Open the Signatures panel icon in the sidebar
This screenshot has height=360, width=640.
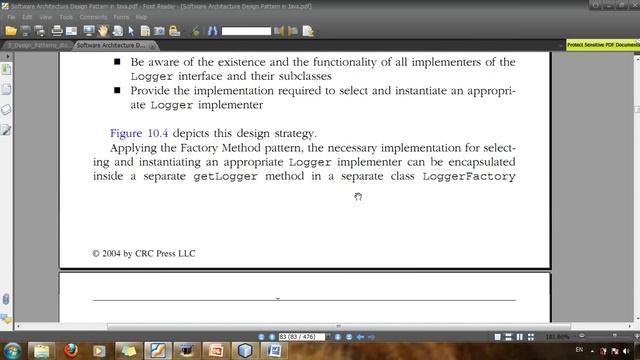pyautogui.click(x=6, y=130)
